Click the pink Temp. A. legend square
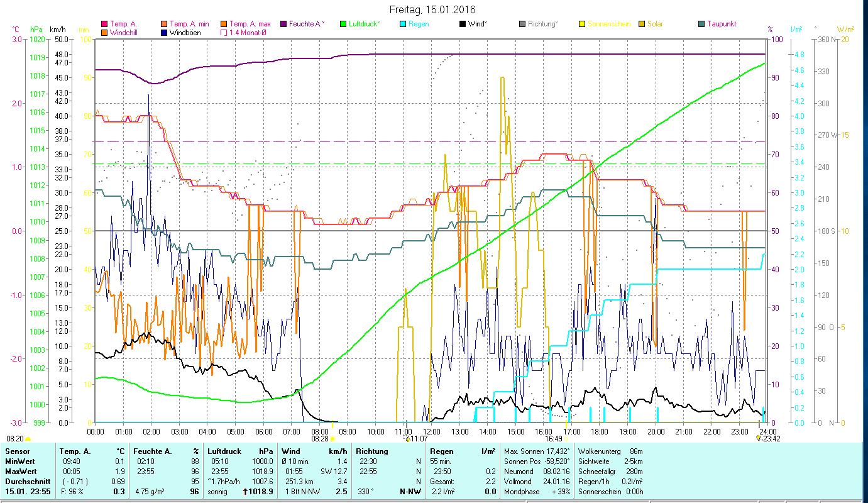Screen dimensions: 868x503 point(104,24)
